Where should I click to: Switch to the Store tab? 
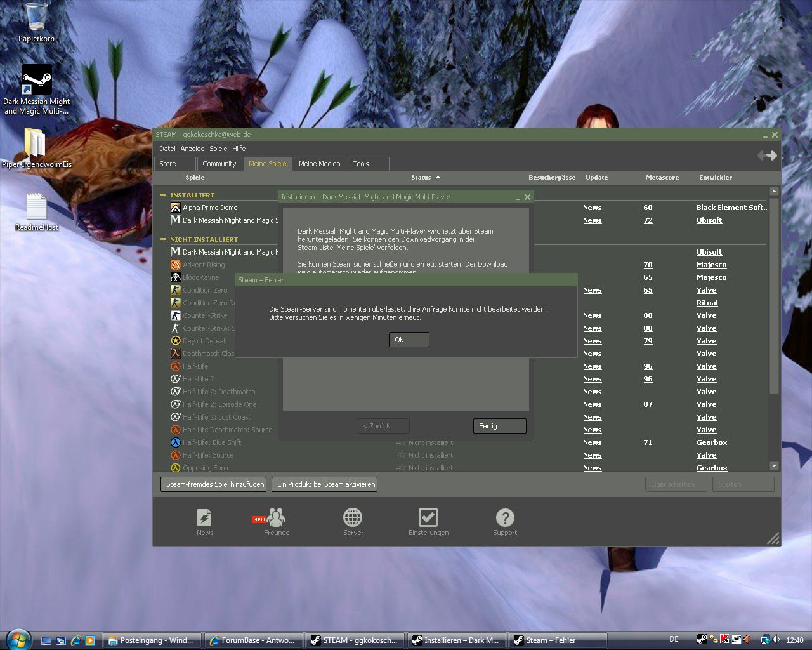tap(174, 164)
